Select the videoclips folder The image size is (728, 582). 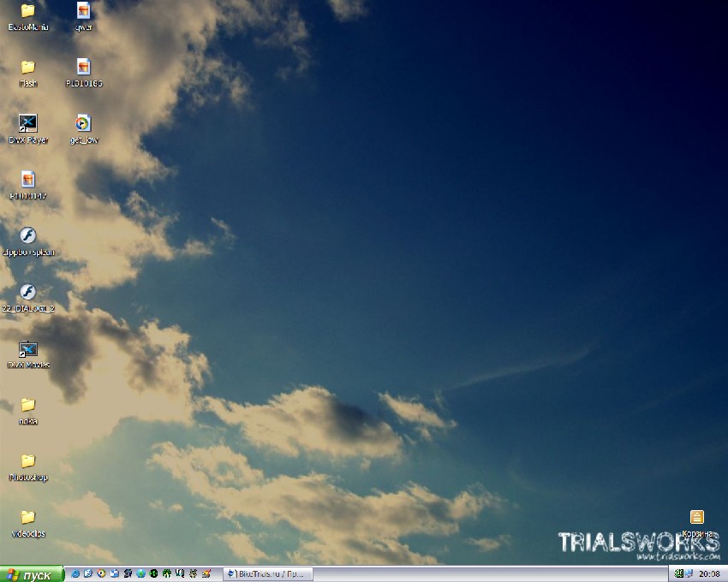28,517
